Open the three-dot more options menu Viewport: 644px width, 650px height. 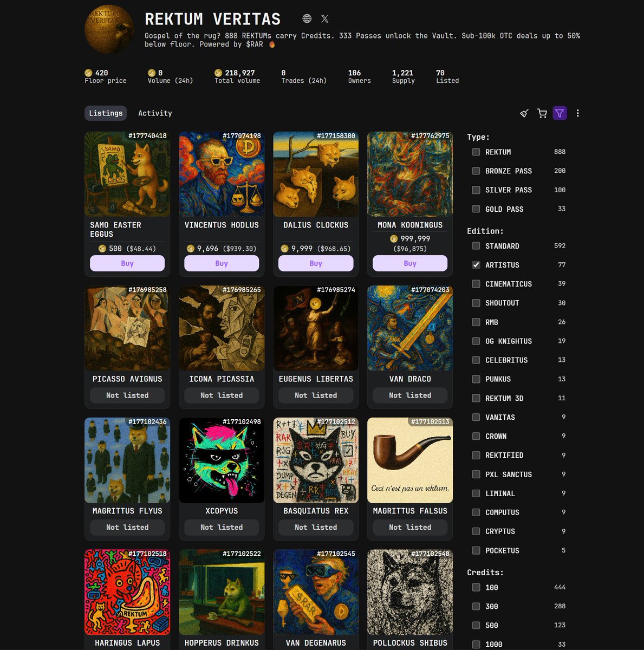click(x=578, y=113)
